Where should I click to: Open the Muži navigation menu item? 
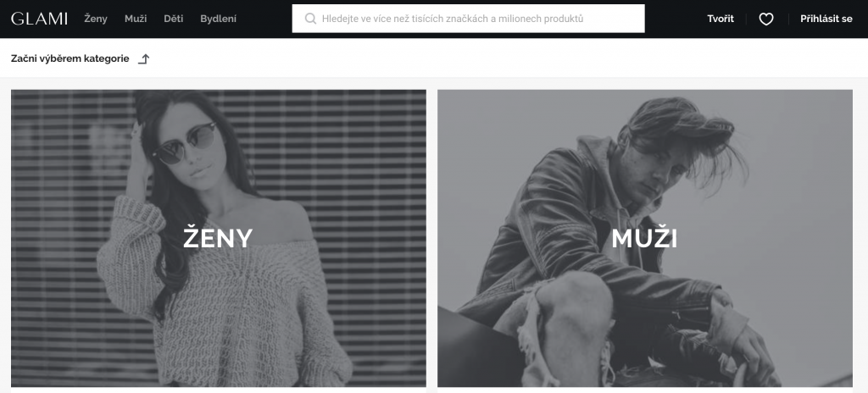136,19
